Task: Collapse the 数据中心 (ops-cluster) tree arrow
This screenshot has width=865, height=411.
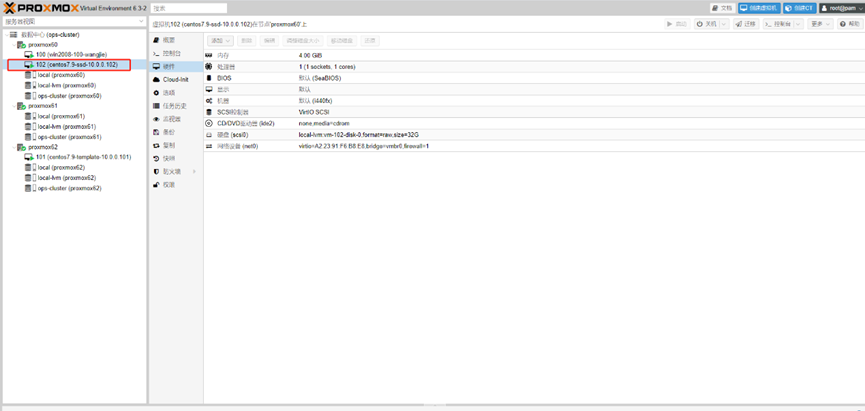Action: tap(6, 35)
